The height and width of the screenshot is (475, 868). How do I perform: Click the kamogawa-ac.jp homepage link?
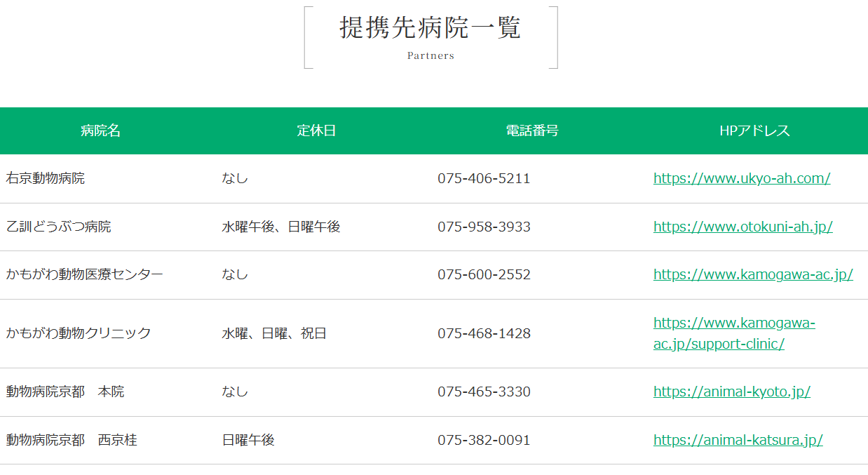[752, 274]
